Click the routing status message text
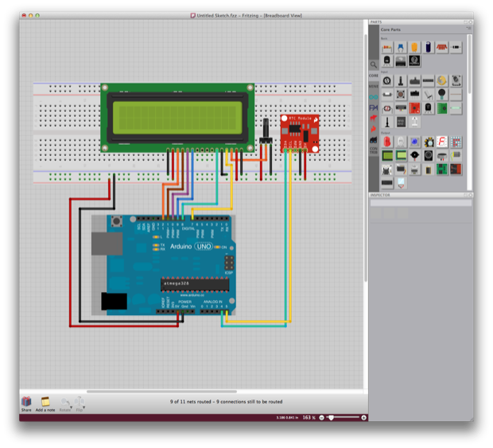 [226, 401]
